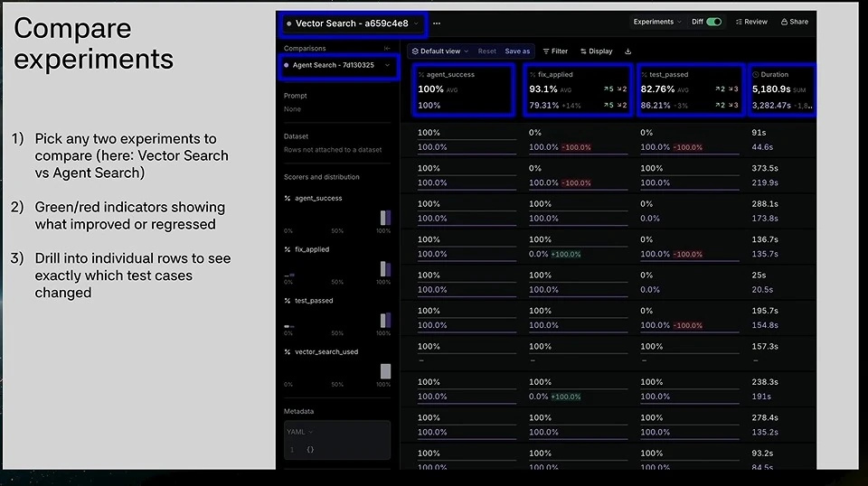Filter by 5 improvements beside 93.1% fix_applied
Image resolution: width=868 pixels, height=486 pixels.
pyautogui.click(x=609, y=89)
